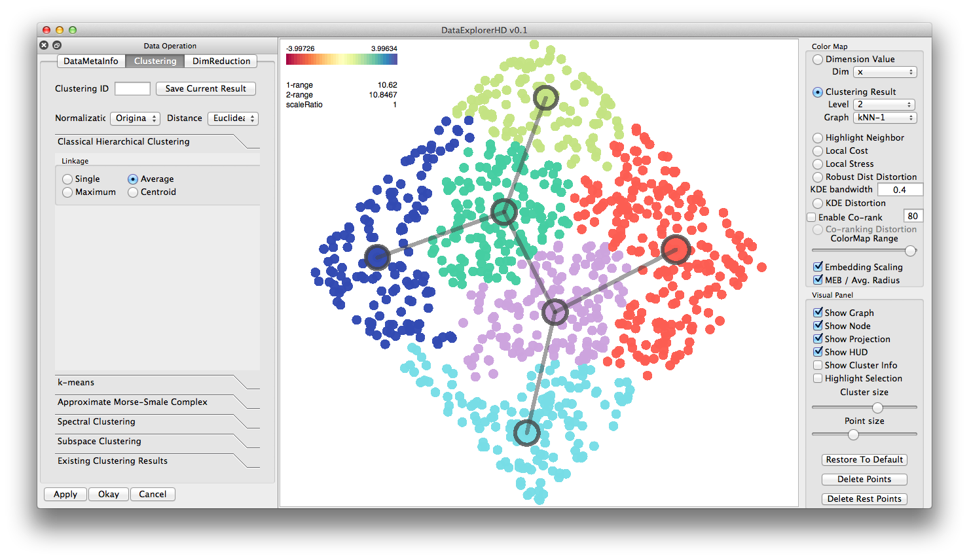969x560 pixels.
Task: Expand the Spectral Clustering section
Action: click(x=157, y=422)
